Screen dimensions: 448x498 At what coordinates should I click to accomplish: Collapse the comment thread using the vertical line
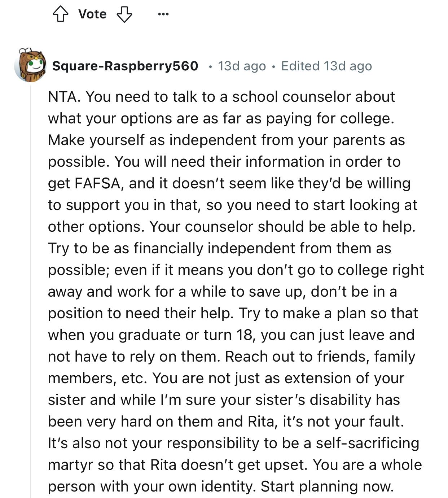[31, 289]
